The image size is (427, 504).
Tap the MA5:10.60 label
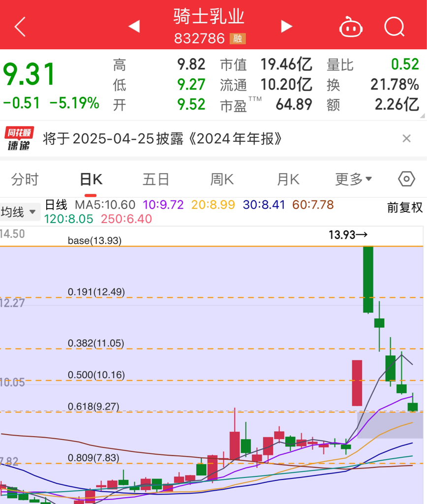point(105,205)
